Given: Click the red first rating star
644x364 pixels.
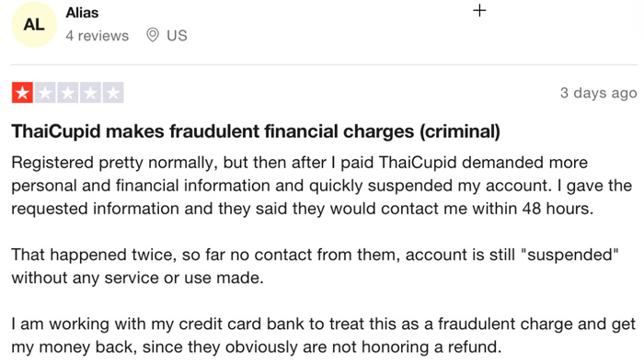Looking at the screenshot, I should click(x=22, y=93).
